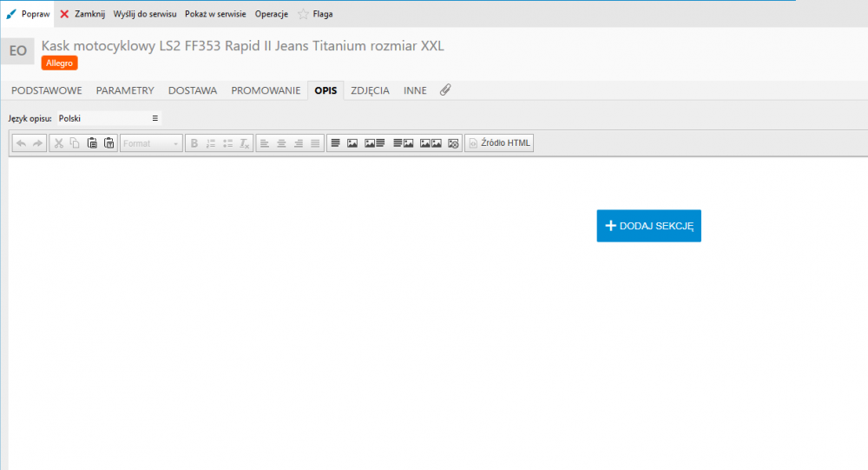This screenshot has height=470, width=868.
Task: Align text to the left
Action: pos(265,143)
